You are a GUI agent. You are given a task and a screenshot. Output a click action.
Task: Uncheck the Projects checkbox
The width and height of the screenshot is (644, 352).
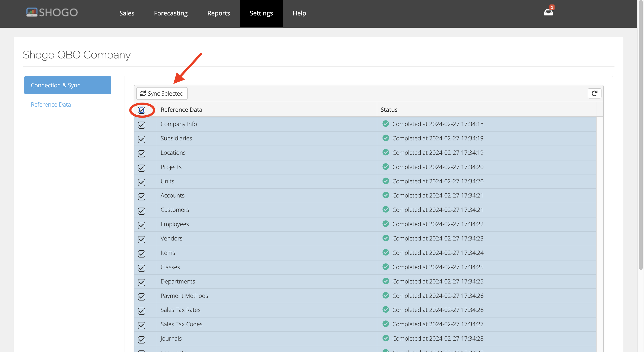pos(142,168)
